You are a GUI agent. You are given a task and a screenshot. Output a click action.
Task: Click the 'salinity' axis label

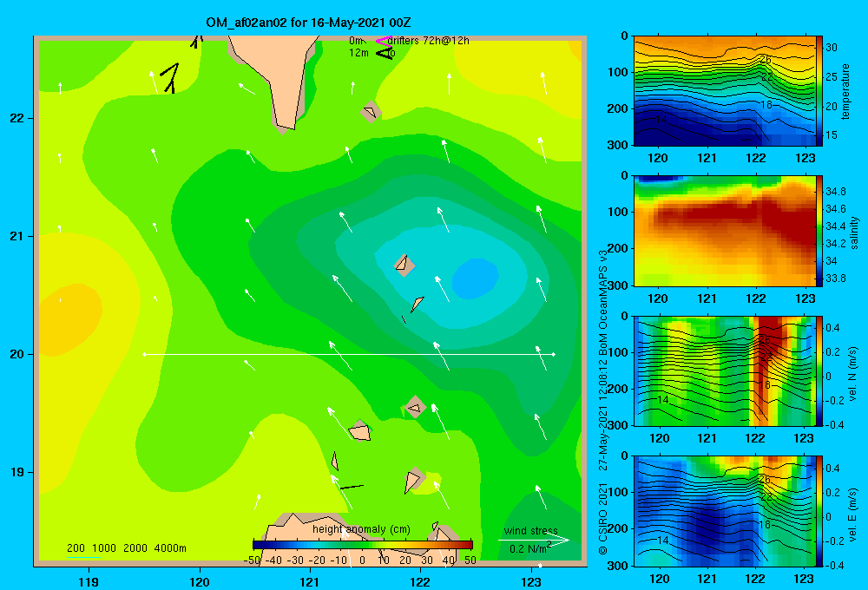pos(855,233)
